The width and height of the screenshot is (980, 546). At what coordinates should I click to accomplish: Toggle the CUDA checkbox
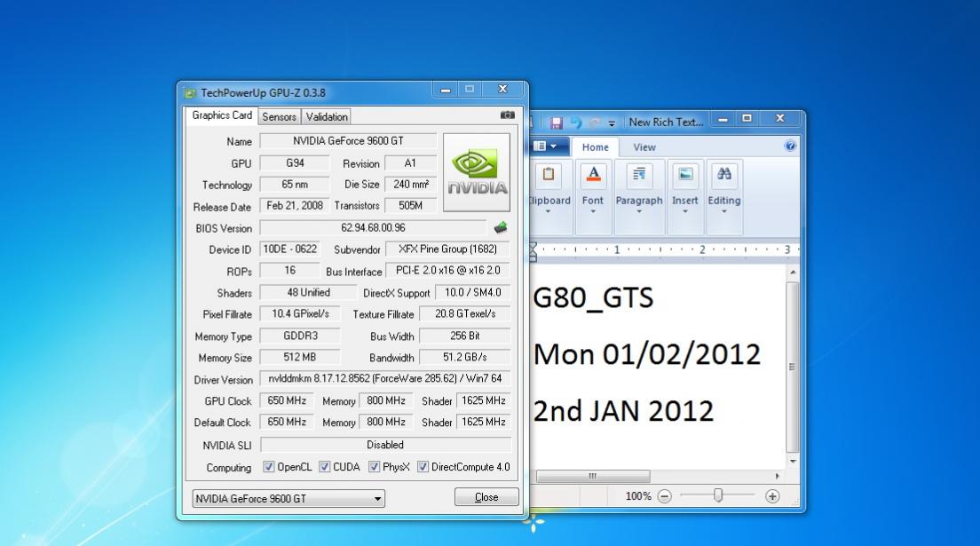(324, 467)
